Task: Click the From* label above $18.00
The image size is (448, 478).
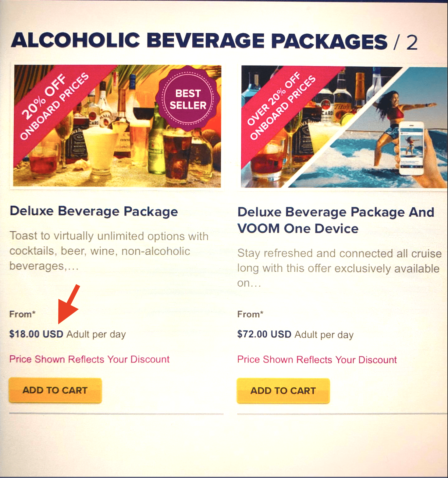Action: tap(23, 314)
